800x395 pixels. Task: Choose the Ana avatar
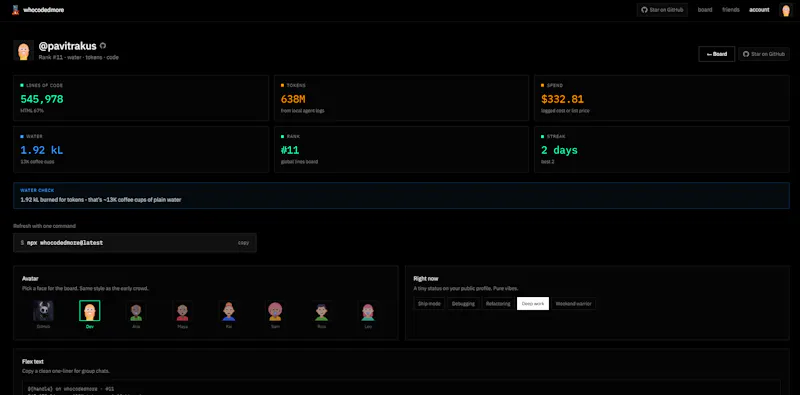(136, 311)
